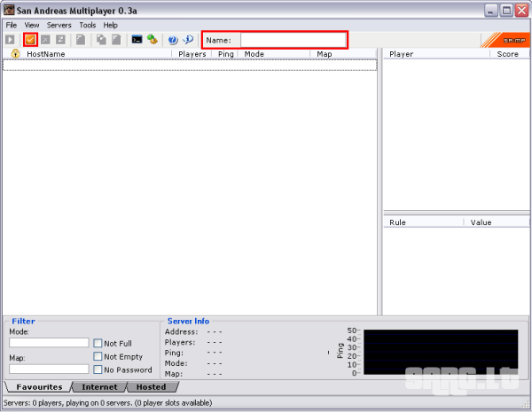The image size is (532, 412).
Task: Click the Name input field
Action: (293, 40)
